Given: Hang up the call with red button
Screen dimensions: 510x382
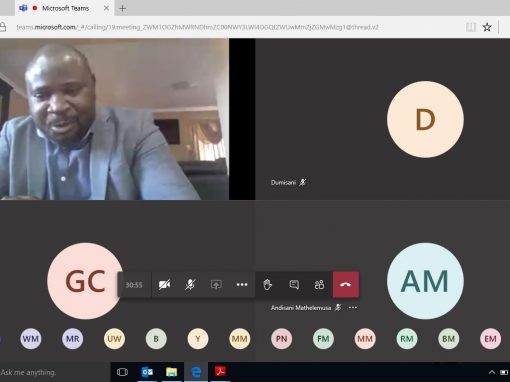Looking at the screenshot, I should click(x=346, y=285).
